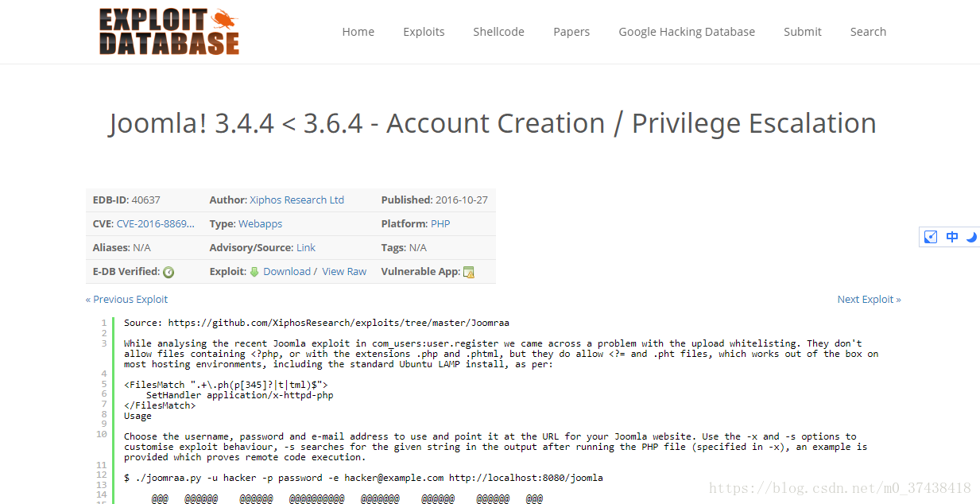Open the CVE-2016-8869 link
Screen dimensions: 980x504
[156, 224]
